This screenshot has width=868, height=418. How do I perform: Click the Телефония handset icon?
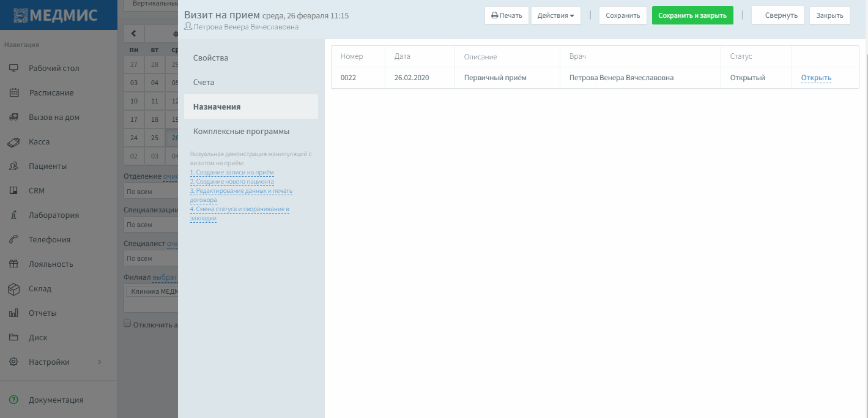(13, 239)
